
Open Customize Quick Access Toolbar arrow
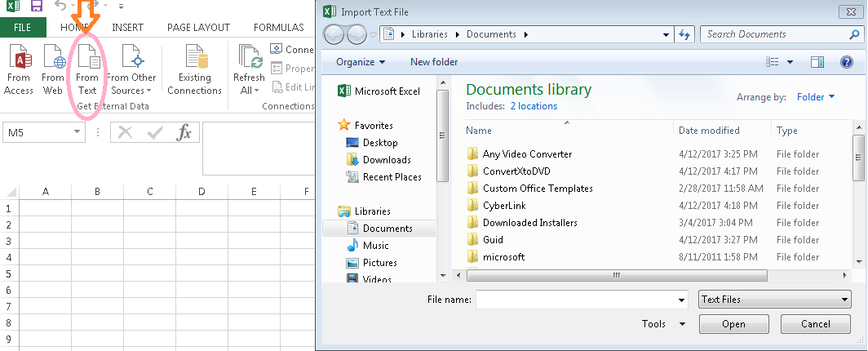tap(121, 7)
